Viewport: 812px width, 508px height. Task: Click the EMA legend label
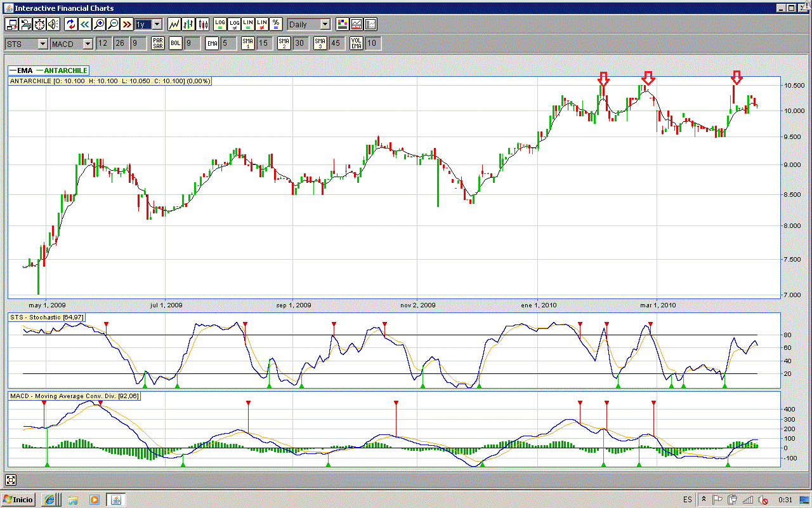(x=25, y=70)
